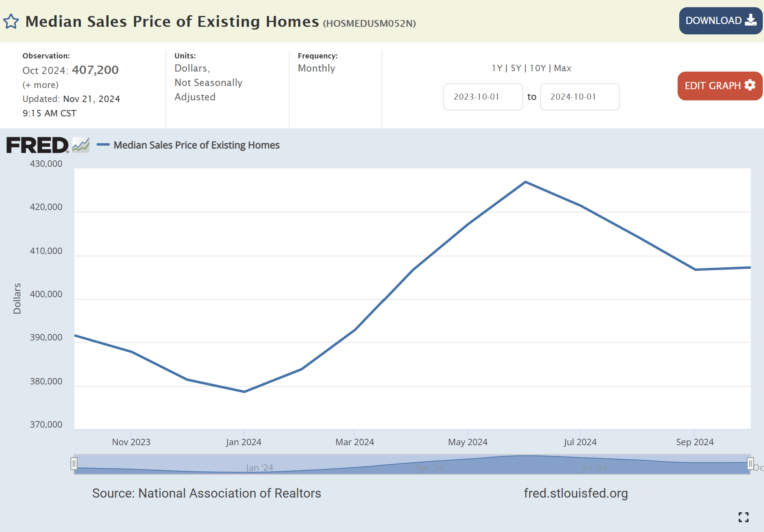Toggle the Median Sales Price legend series
The width and height of the screenshot is (764, 532).
point(196,145)
